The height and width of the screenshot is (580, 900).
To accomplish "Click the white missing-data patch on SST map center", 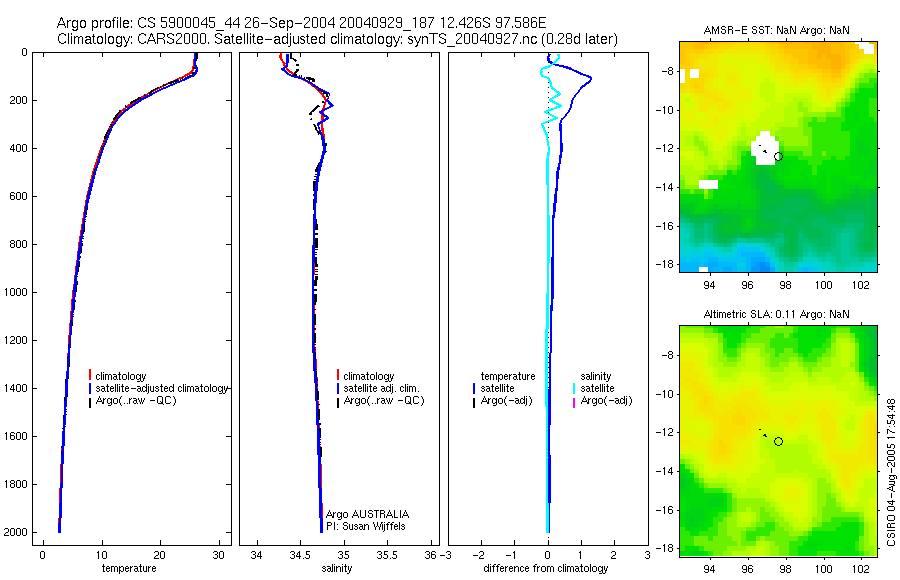I will [x=765, y=148].
